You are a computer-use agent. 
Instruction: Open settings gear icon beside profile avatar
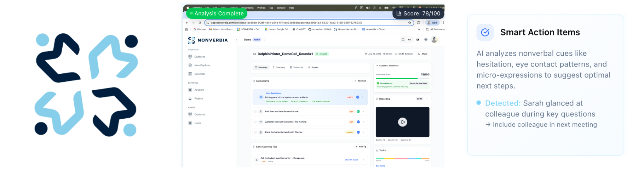[426, 40]
